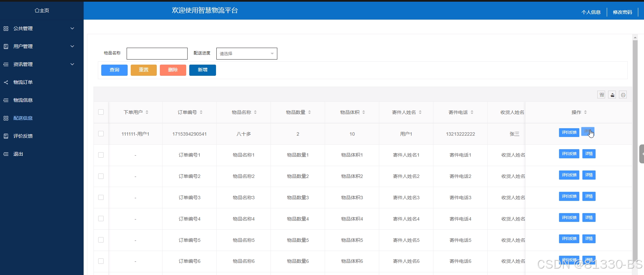Click the 用户管理 sidebar icon
The width and height of the screenshot is (644, 275).
tap(6, 46)
